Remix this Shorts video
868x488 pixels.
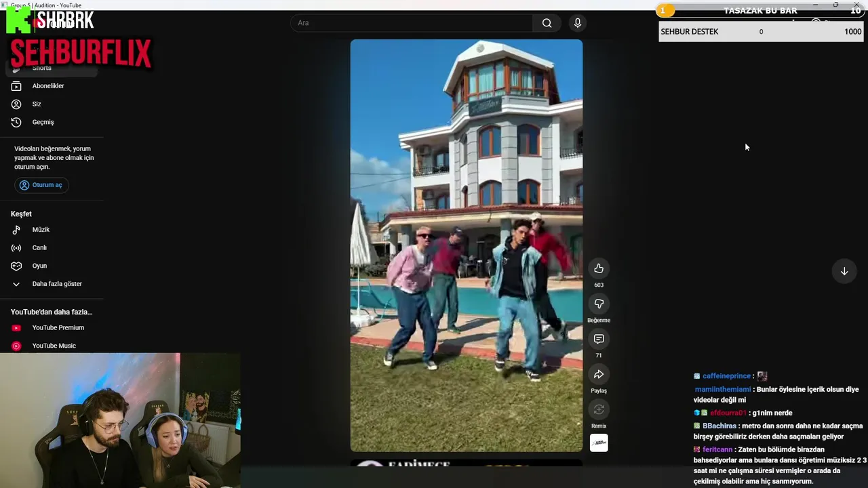(599, 409)
